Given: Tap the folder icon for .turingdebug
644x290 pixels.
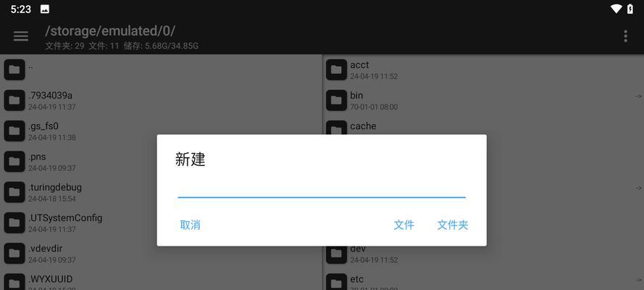Looking at the screenshot, I should [x=14, y=192].
